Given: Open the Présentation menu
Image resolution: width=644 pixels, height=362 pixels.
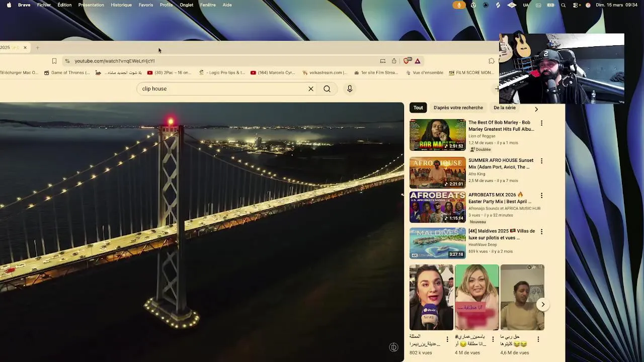Looking at the screenshot, I should click(x=91, y=5).
